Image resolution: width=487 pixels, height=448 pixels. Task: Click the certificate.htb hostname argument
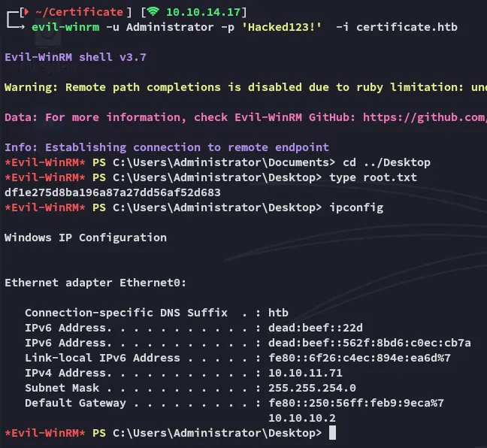pos(407,27)
